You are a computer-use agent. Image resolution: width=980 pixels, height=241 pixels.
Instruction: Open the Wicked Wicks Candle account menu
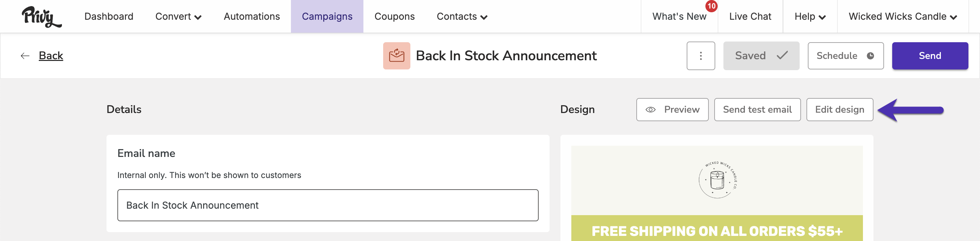pyautogui.click(x=902, y=16)
